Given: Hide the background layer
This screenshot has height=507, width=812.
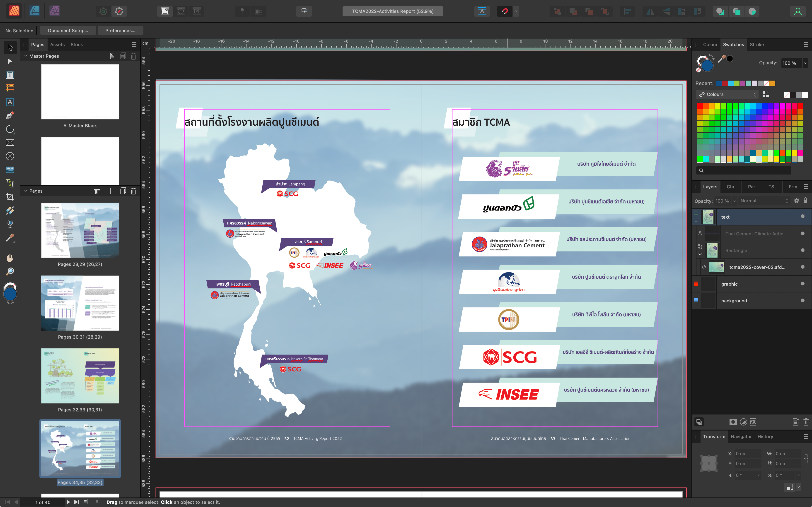Looking at the screenshot, I should coord(802,300).
